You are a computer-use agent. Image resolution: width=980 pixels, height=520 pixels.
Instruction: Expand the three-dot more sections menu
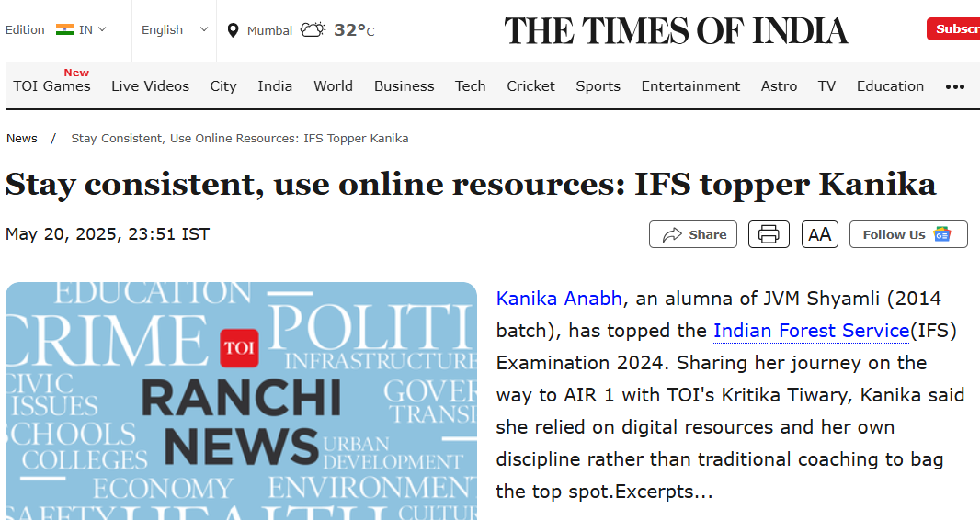click(955, 86)
